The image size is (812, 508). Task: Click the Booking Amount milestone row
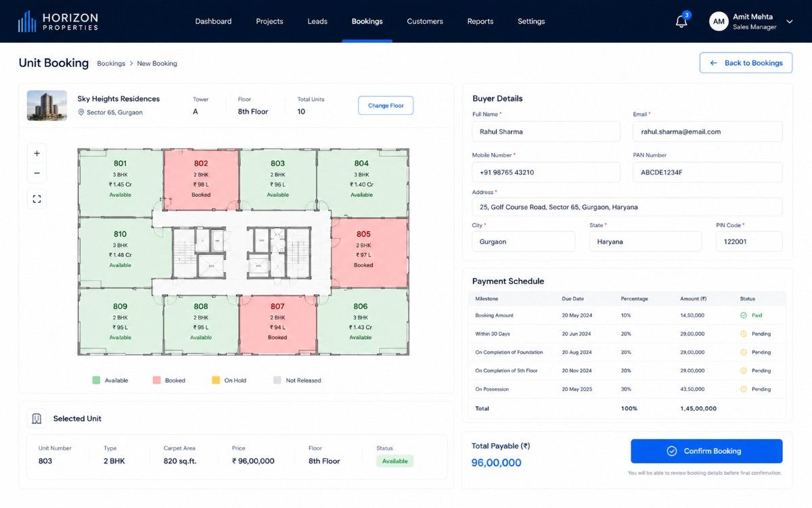click(x=627, y=315)
